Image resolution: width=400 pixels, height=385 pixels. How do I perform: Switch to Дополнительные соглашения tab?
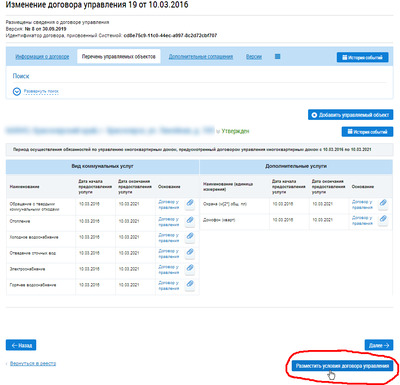pos(201,57)
